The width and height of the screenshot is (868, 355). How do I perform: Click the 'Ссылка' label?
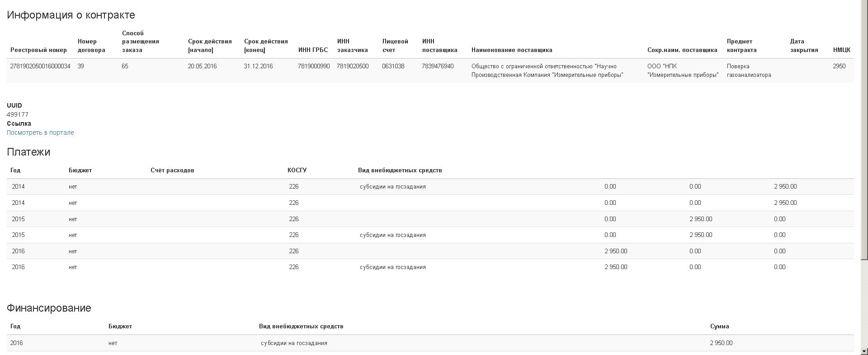point(19,123)
